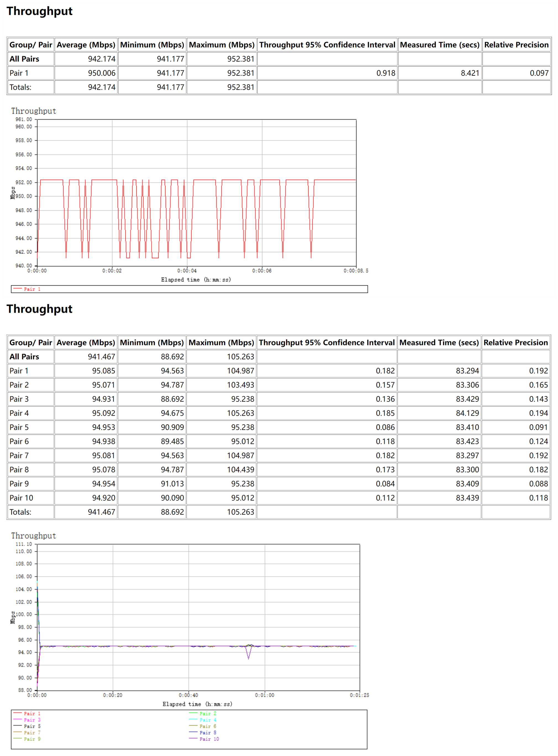Click the Totals row in second table
558x756 pixels.
[x=20, y=512]
